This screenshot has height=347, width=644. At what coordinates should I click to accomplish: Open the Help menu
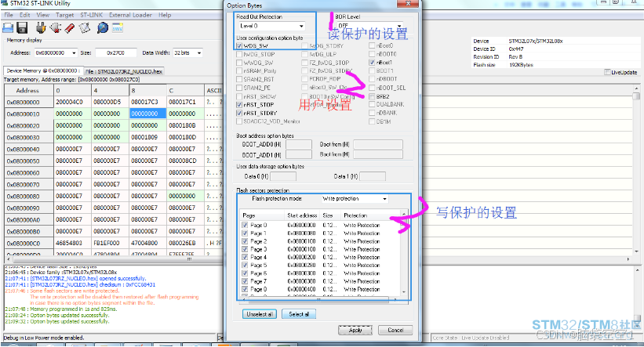165,15
